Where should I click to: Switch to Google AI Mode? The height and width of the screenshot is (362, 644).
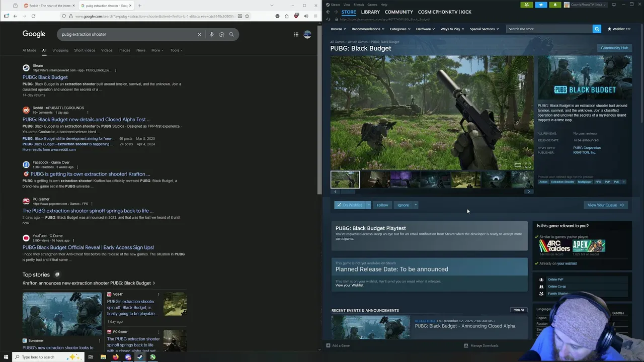pyautogui.click(x=29, y=50)
